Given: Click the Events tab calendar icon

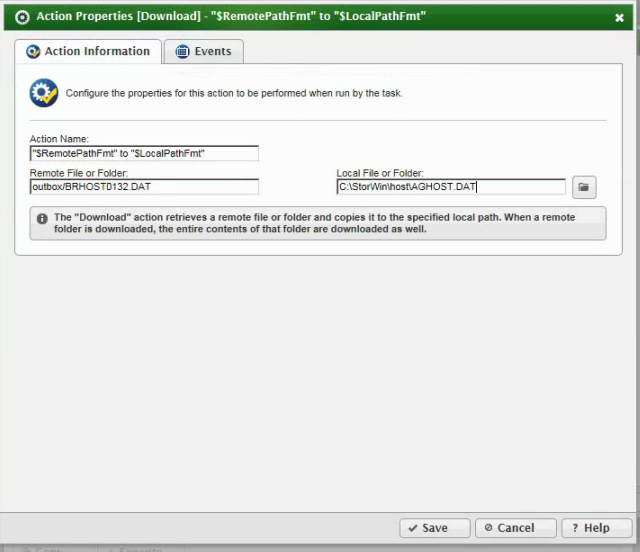Looking at the screenshot, I should 182,51.
